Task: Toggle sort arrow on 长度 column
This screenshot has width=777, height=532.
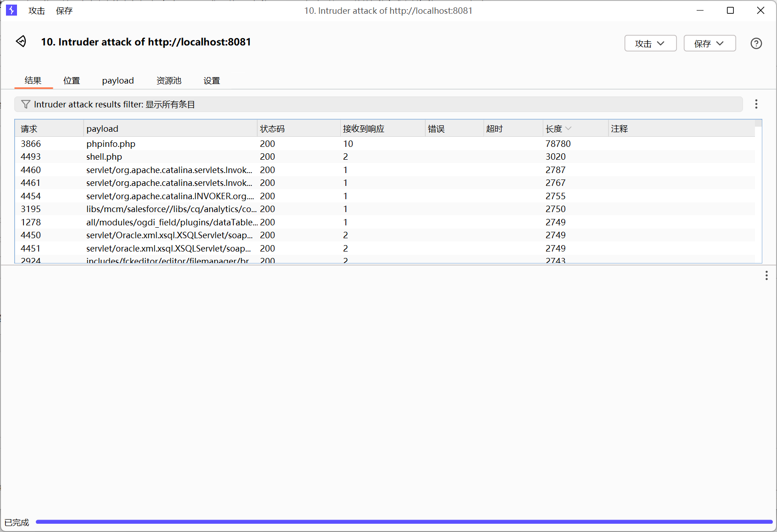Action: click(569, 129)
